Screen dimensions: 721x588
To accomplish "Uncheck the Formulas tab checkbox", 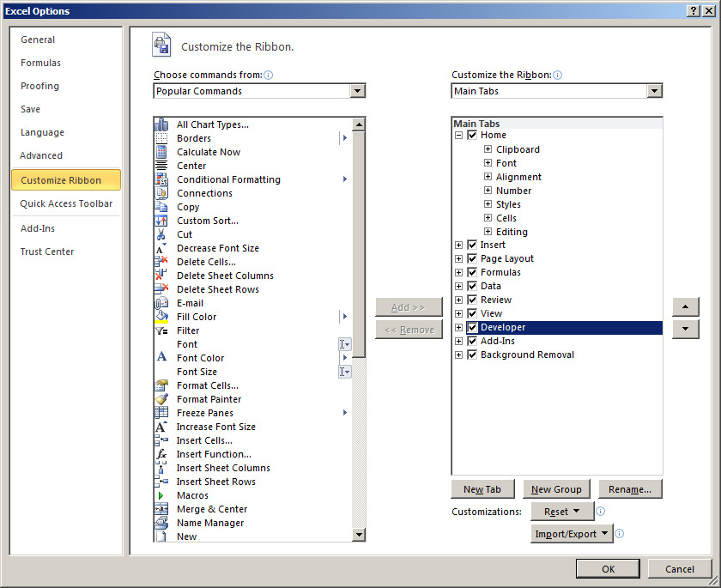I will point(472,272).
